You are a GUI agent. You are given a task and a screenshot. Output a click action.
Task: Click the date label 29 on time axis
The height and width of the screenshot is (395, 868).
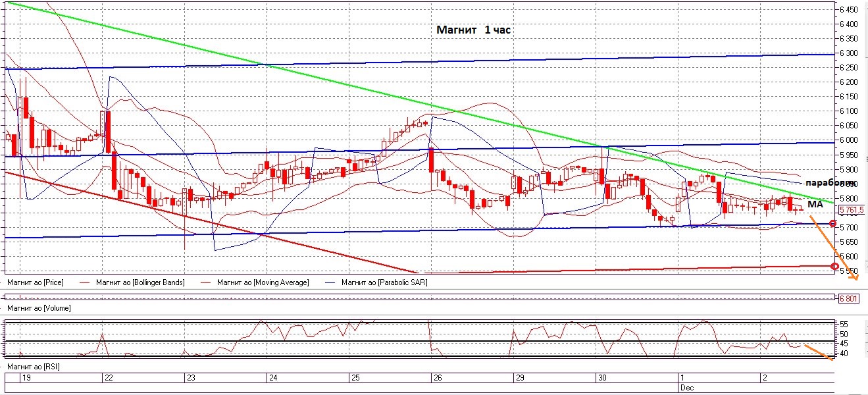519,378
